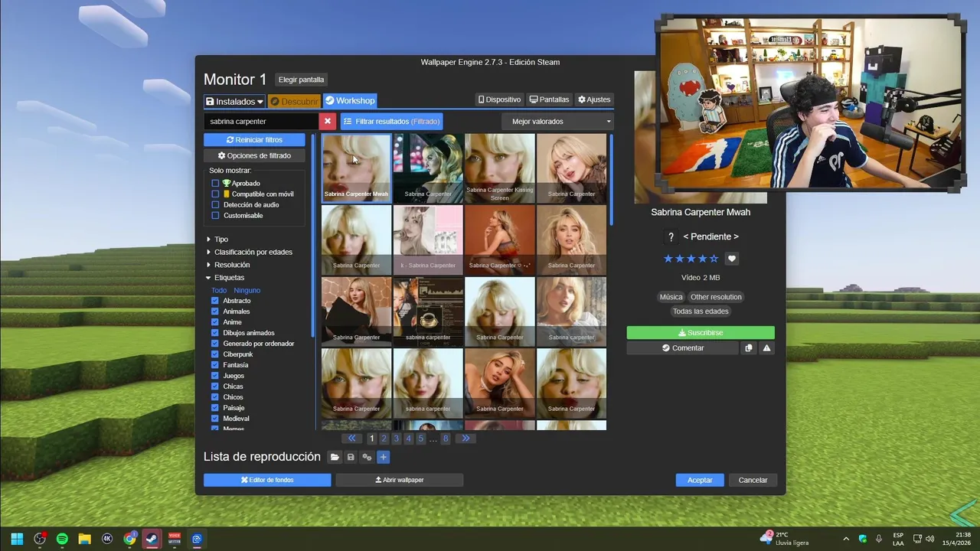The image size is (980, 551).
Task: Enable Compatible con móvil checkbox
Action: (x=215, y=194)
